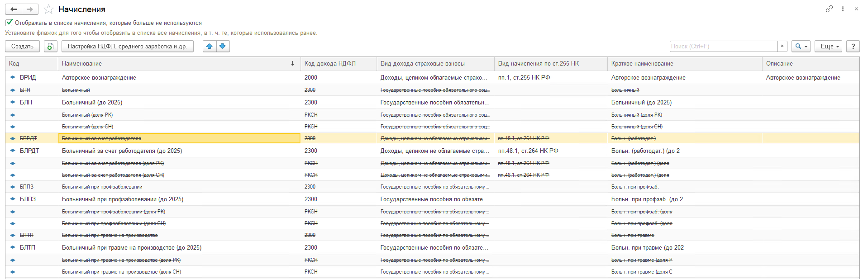Focus the Поиск (Ctrl+F) search field
This screenshot has height=279, width=868.
(x=724, y=46)
